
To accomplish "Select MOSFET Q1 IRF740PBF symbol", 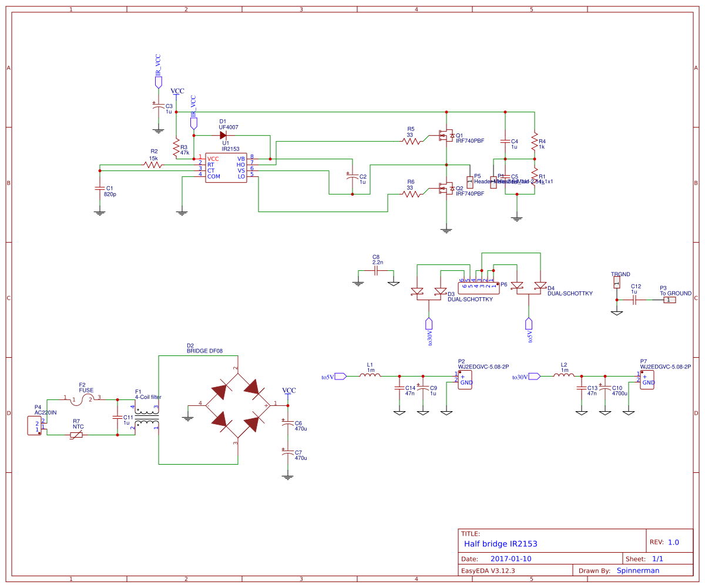I will point(446,136).
